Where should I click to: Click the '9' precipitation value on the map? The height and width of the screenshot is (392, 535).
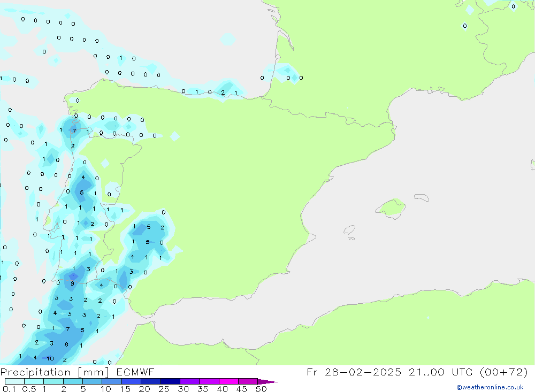pos(72,283)
